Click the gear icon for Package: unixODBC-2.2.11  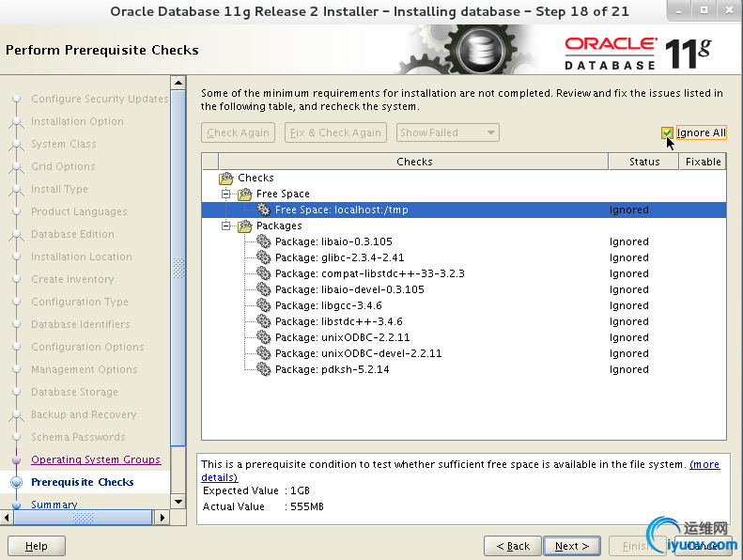[x=263, y=337]
